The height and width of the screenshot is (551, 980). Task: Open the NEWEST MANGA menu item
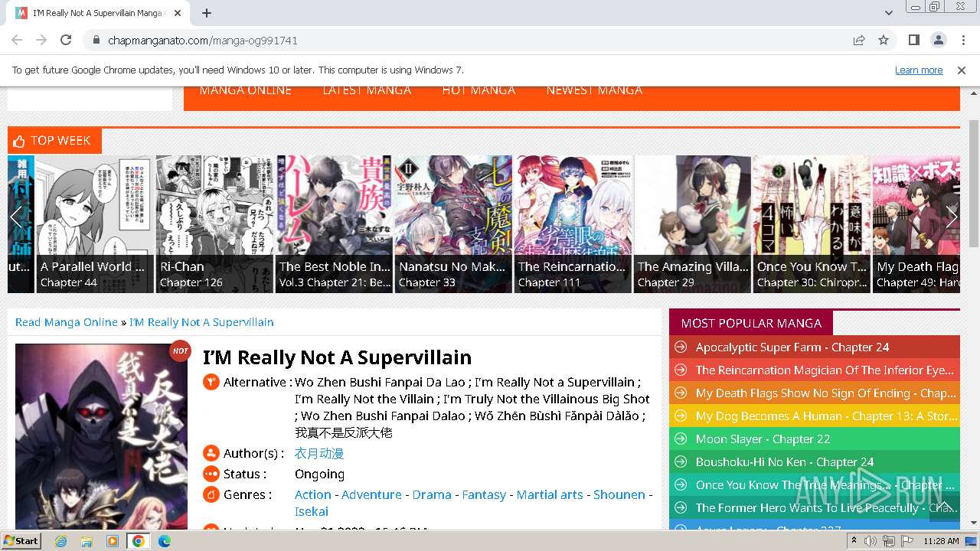coord(594,90)
